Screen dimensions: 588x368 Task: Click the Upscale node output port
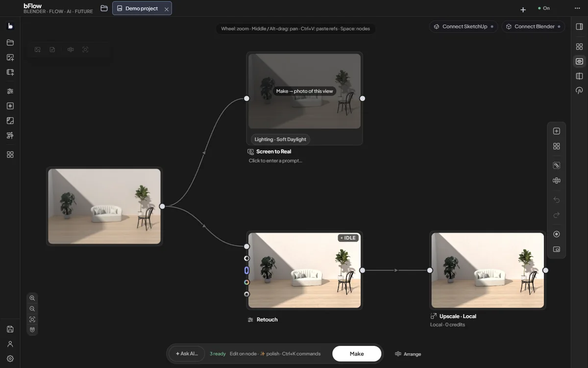tap(545, 270)
